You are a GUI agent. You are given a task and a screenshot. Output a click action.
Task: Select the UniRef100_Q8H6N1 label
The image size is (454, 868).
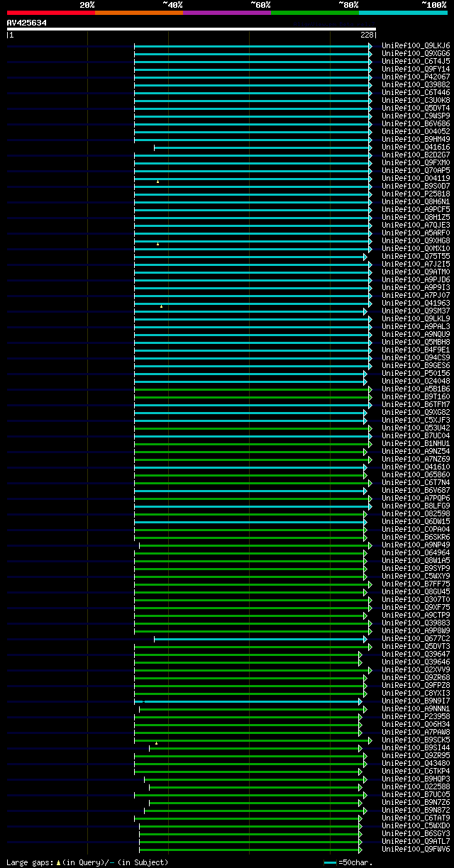click(416, 201)
